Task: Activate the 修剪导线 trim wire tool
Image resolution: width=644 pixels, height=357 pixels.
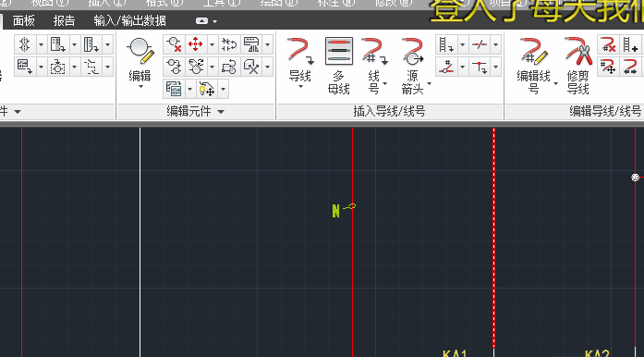Action: coord(578,65)
